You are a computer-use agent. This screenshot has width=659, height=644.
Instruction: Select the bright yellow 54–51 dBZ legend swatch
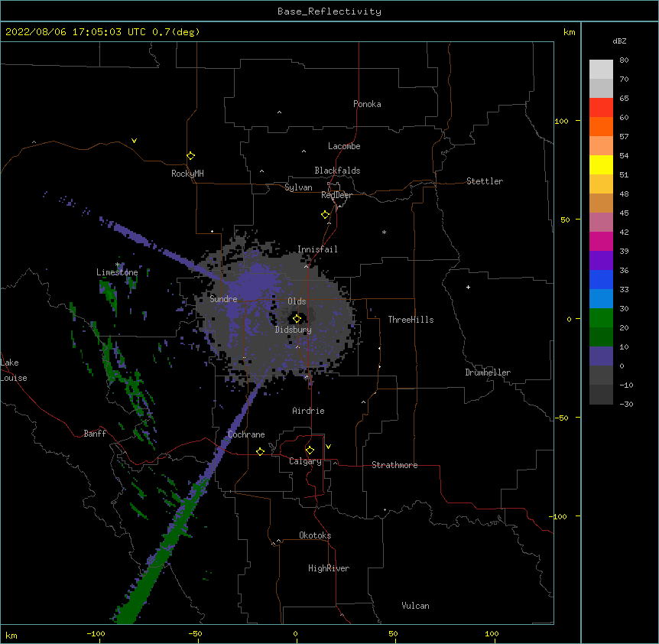(601, 164)
